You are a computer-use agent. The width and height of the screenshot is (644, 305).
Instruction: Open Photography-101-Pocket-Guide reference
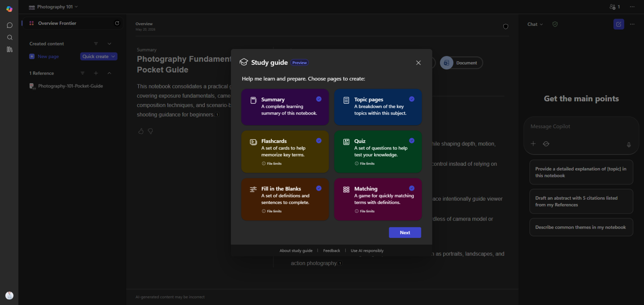point(71,86)
